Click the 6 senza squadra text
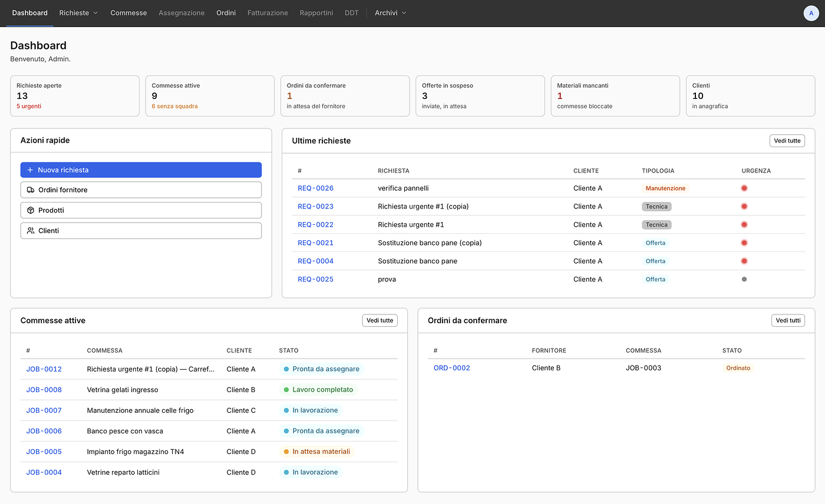The image size is (825, 504). 174,107
